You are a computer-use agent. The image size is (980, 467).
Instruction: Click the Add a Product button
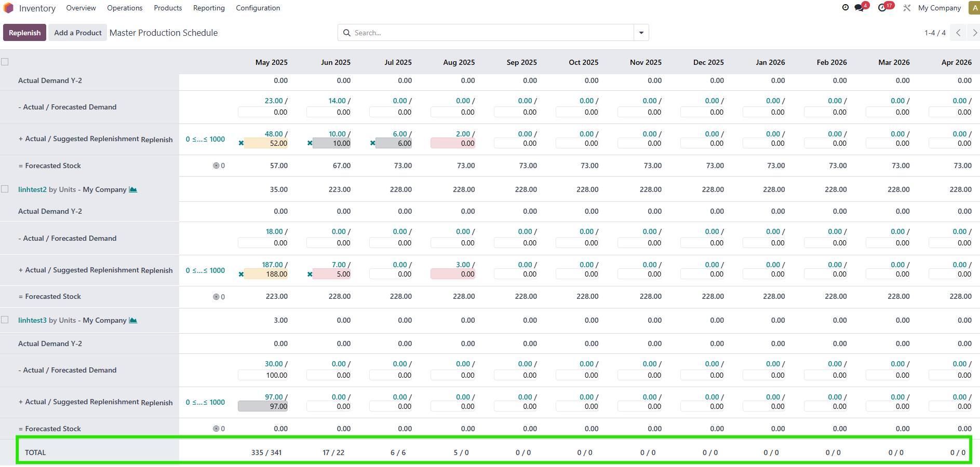[78, 33]
